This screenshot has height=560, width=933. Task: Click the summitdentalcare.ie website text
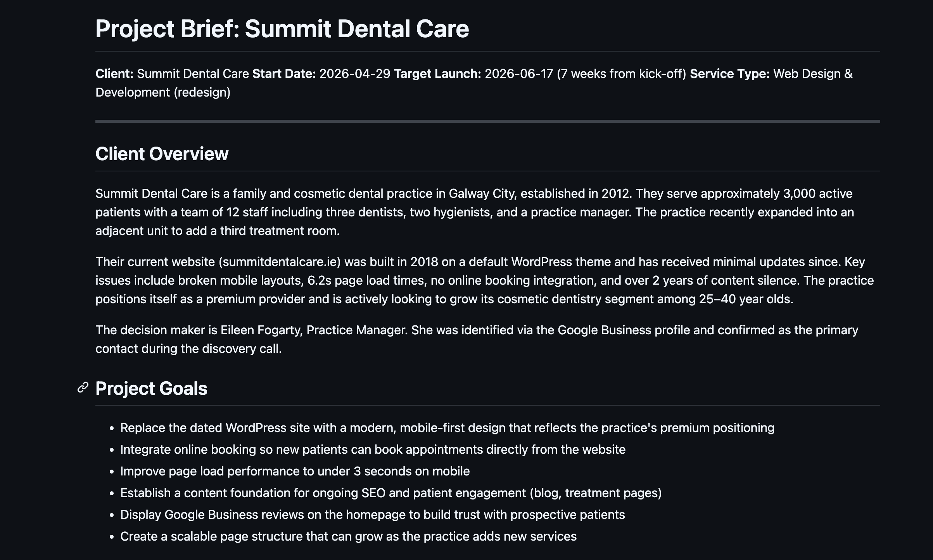[x=279, y=262]
